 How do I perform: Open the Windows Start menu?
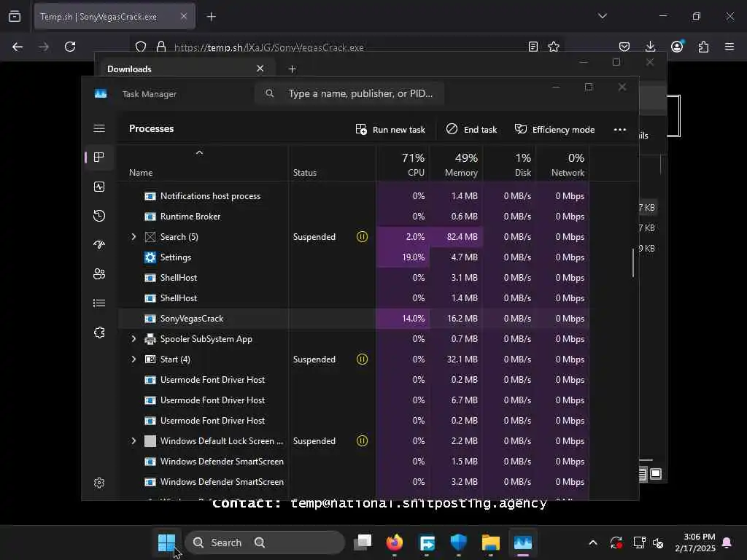(x=166, y=542)
